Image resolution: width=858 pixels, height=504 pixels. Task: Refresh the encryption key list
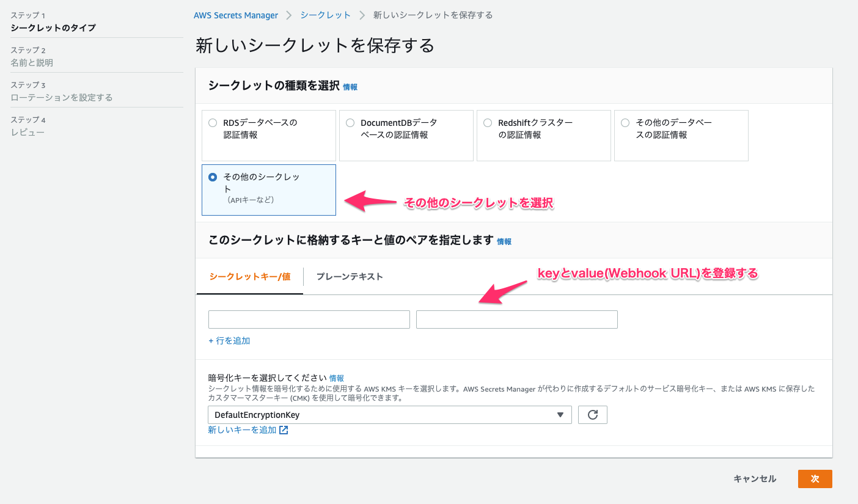(592, 415)
